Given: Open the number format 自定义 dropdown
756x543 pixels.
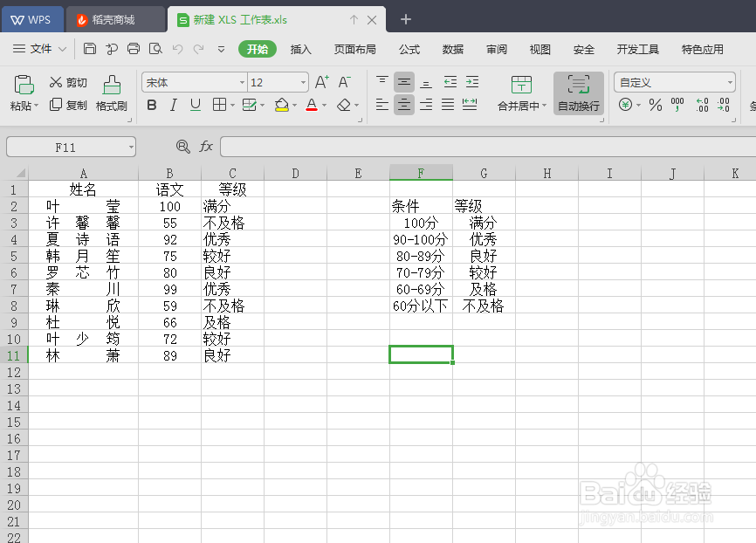Looking at the screenshot, I should pyautogui.click(x=730, y=82).
